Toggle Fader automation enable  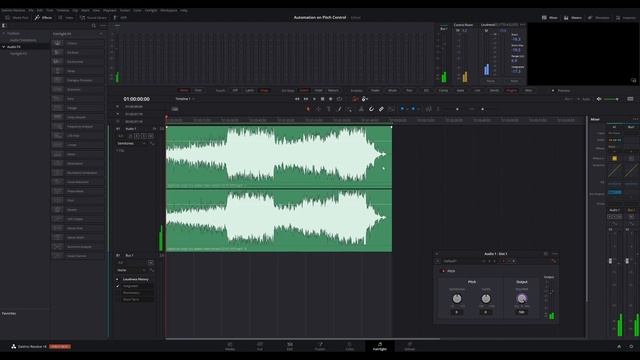tap(375, 90)
